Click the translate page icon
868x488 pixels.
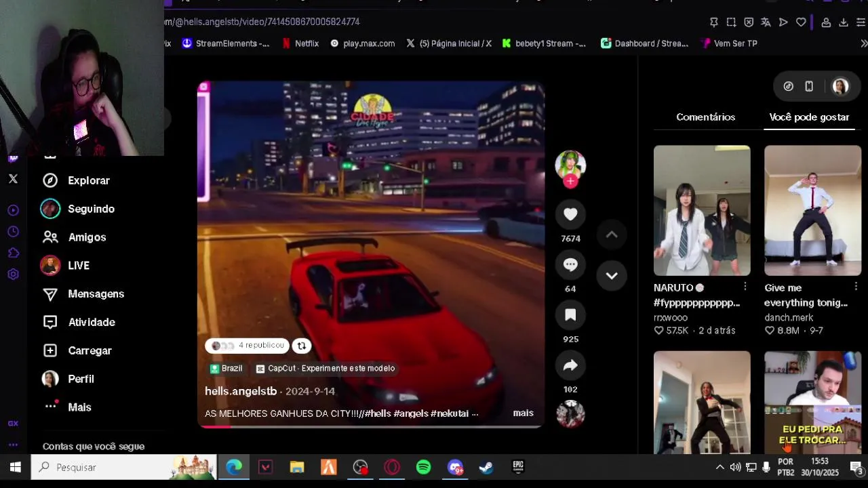[766, 22]
